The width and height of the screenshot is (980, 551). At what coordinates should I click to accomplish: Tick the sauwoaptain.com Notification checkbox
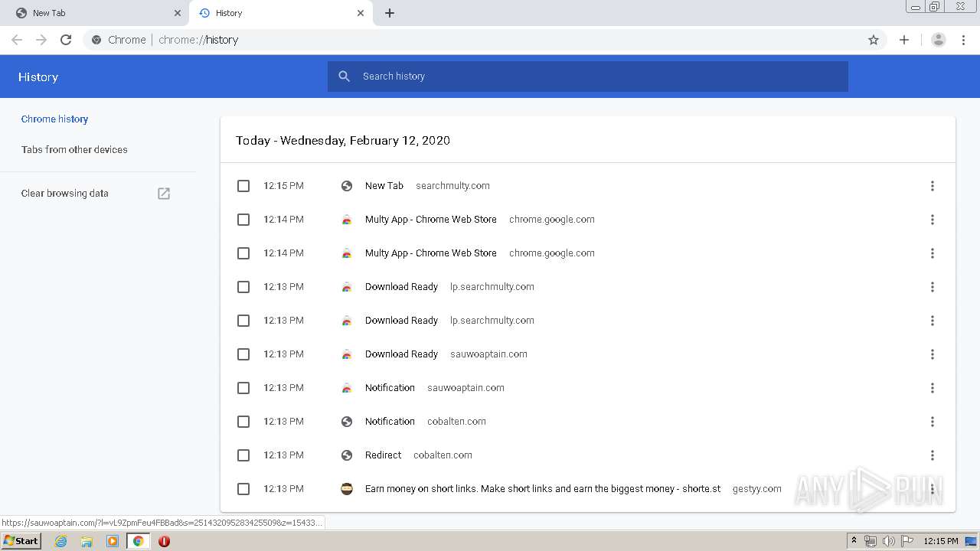point(243,388)
